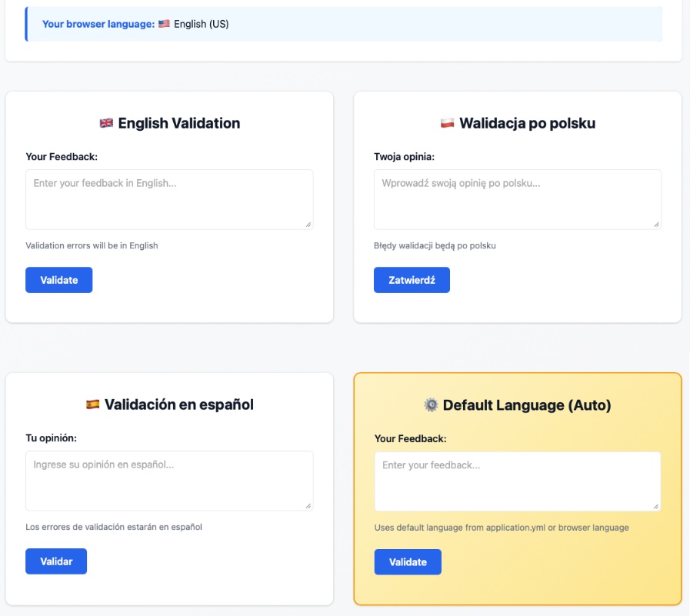This screenshot has width=690, height=616.
Task: Click the Default Language feedback textarea
Action: coord(517,481)
